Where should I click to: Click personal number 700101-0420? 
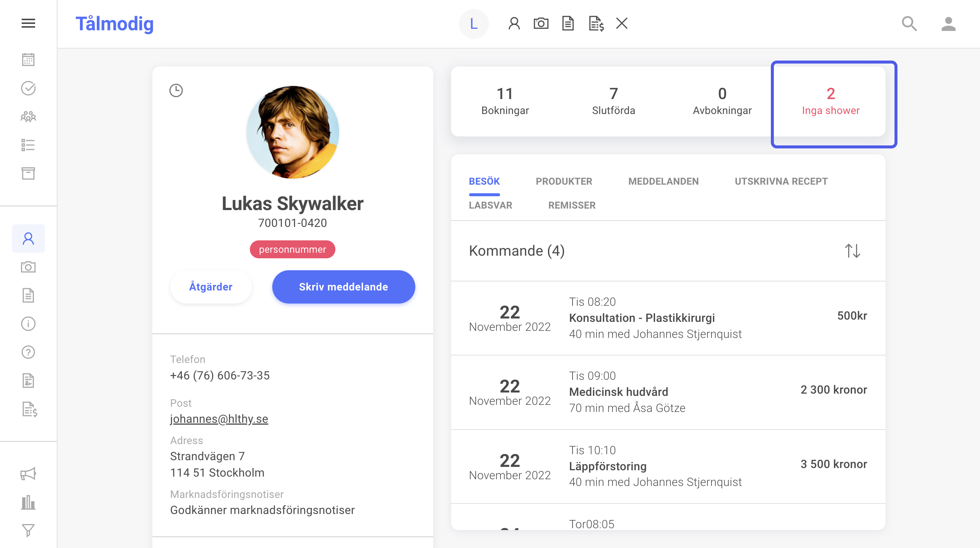coord(292,223)
